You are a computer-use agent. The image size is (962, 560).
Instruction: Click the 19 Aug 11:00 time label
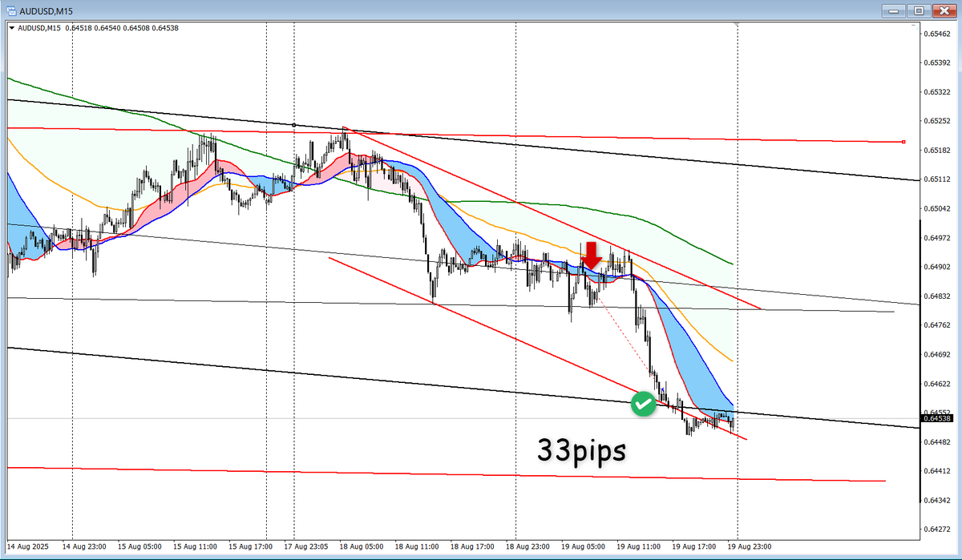click(639, 546)
